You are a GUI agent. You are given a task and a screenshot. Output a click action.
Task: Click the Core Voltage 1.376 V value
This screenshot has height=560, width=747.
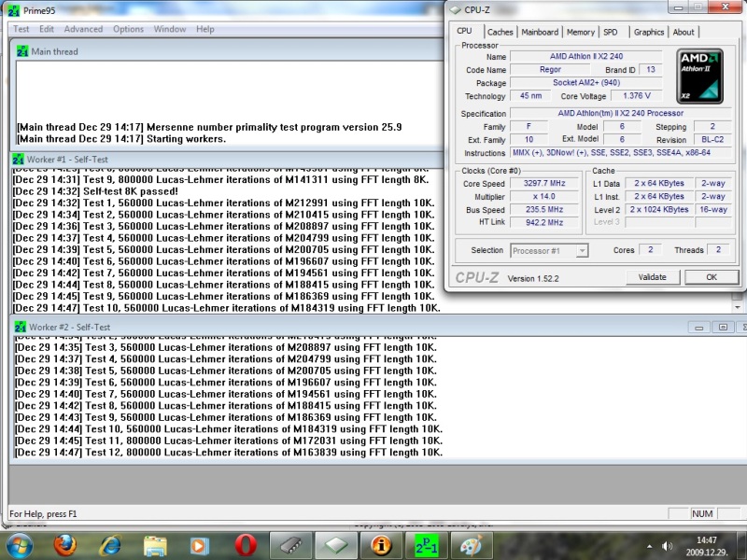(x=637, y=96)
